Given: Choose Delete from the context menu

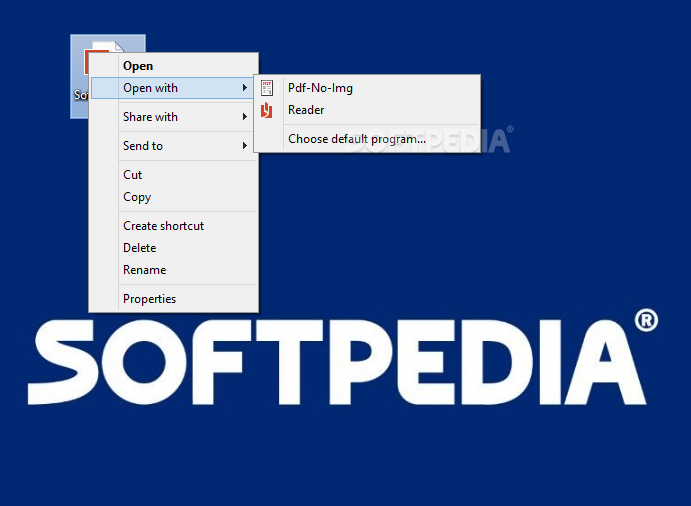Looking at the screenshot, I should (173, 248).
